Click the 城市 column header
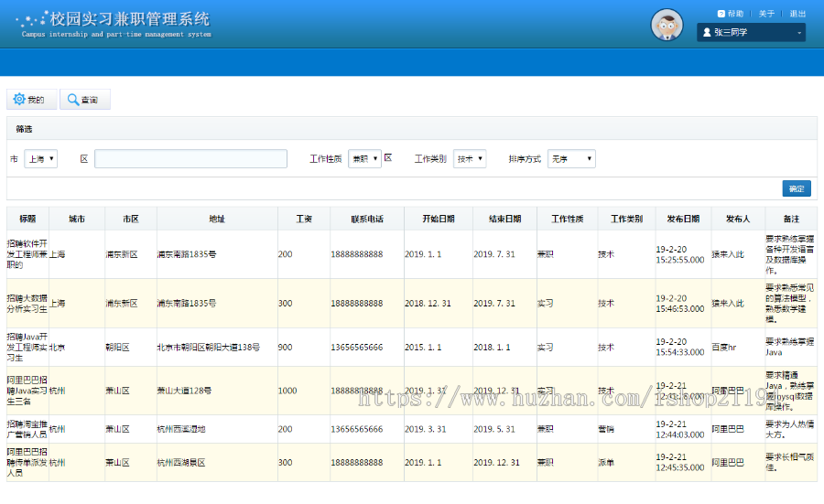 pyautogui.click(x=77, y=219)
